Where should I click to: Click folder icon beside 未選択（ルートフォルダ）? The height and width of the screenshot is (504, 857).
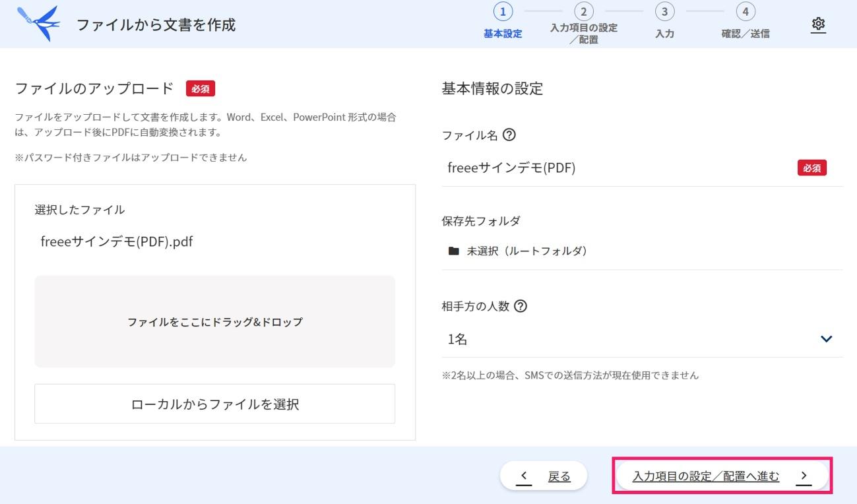tap(453, 251)
